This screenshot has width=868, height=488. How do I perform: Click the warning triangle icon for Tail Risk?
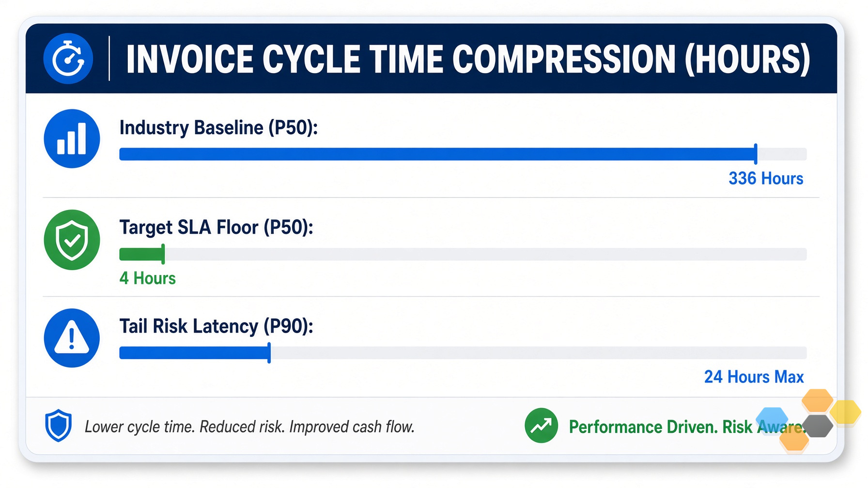(72, 338)
